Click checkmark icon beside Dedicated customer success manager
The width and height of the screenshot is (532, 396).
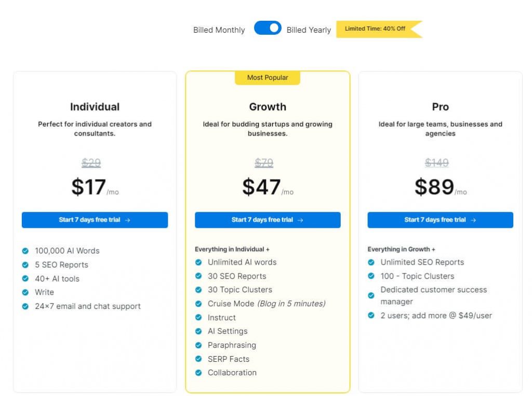371,295
